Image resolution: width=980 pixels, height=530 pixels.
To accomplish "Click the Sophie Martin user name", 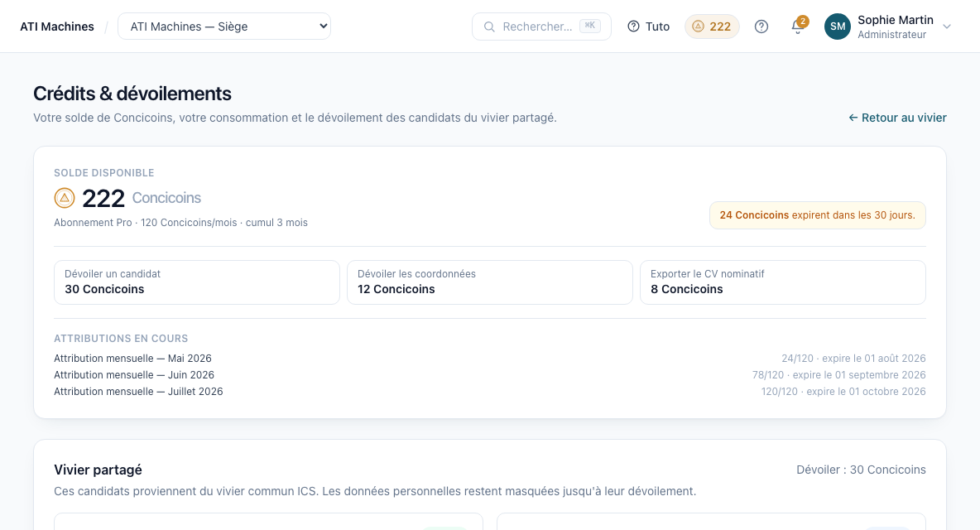I will (895, 20).
